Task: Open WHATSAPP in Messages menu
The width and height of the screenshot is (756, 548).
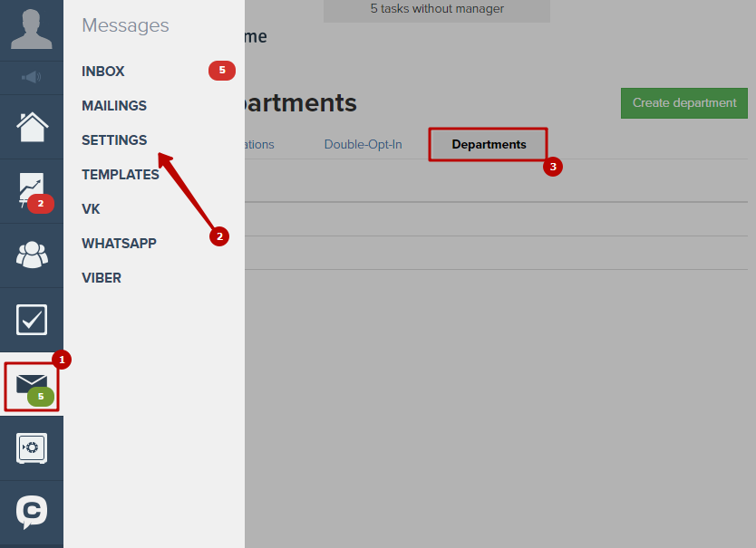Action: point(119,244)
